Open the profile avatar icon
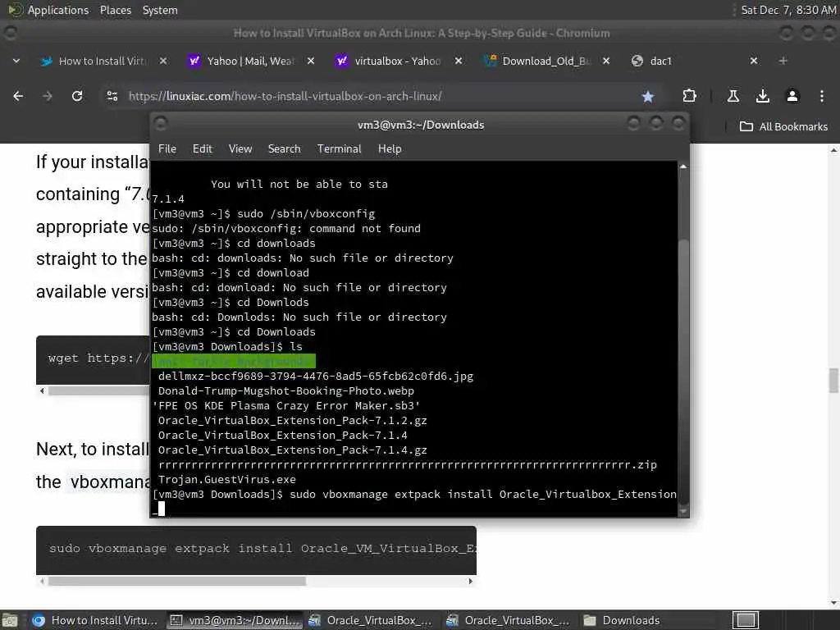The image size is (840, 630). (792, 96)
